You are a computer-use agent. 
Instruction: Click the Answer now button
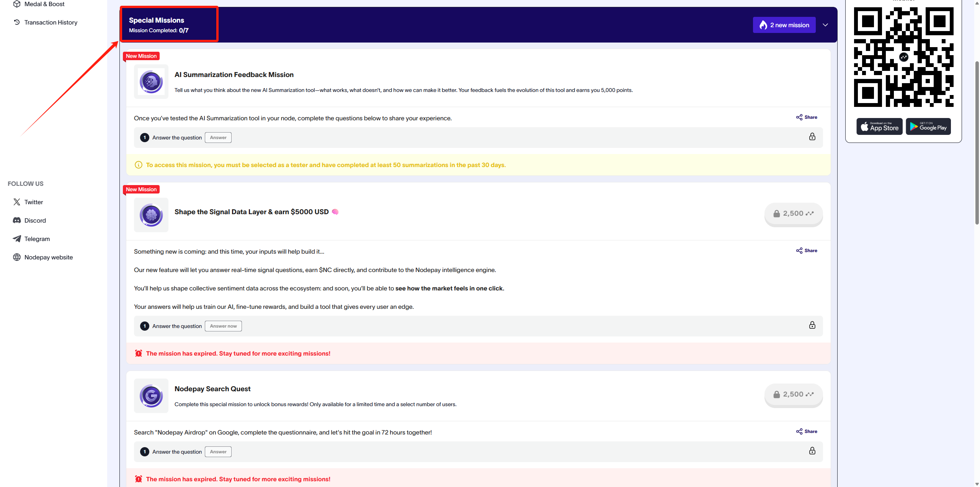coord(223,326)
